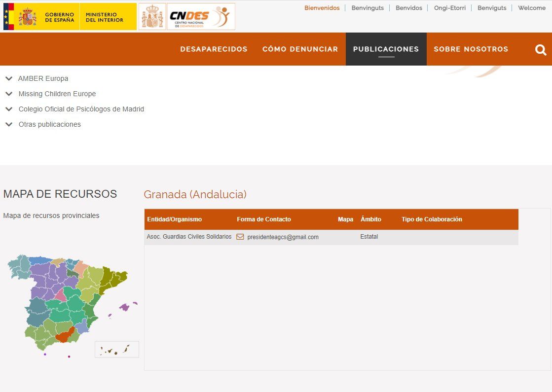Select the orange Granada province on the map
Screen dimensions: 552x392
[65, 336]
